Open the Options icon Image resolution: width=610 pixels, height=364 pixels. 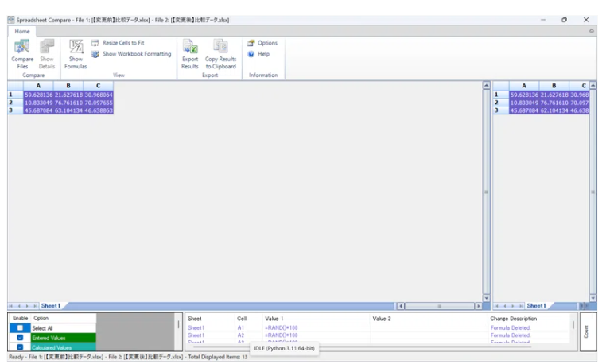(251, 43)
